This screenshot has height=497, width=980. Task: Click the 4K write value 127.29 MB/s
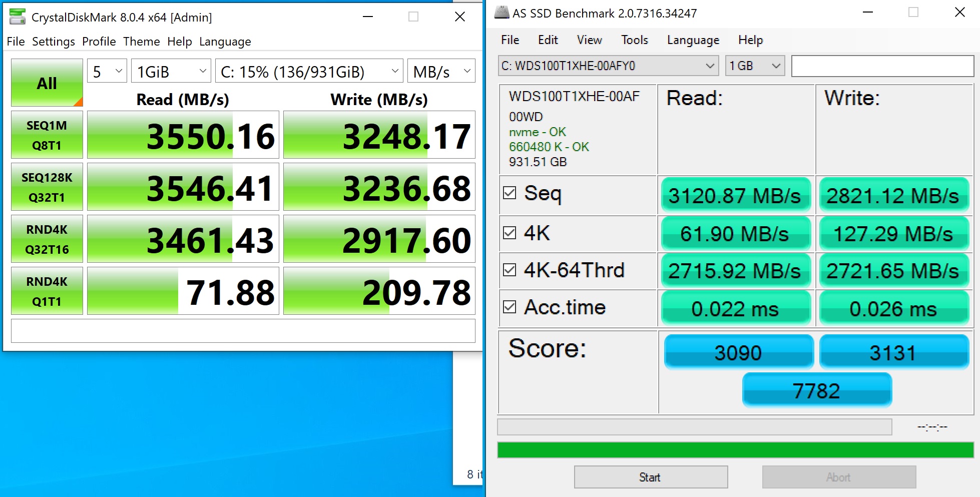tap(893, 233)
